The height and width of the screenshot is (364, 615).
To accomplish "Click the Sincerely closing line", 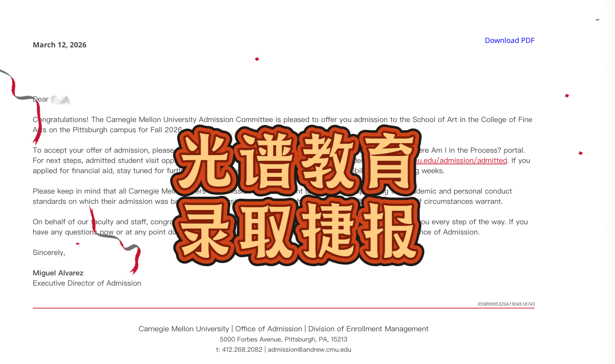I will (x=49, y=253).
